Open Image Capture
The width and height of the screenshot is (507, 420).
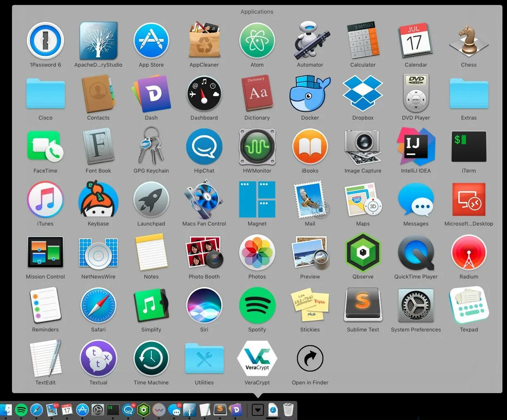point(363,147)
